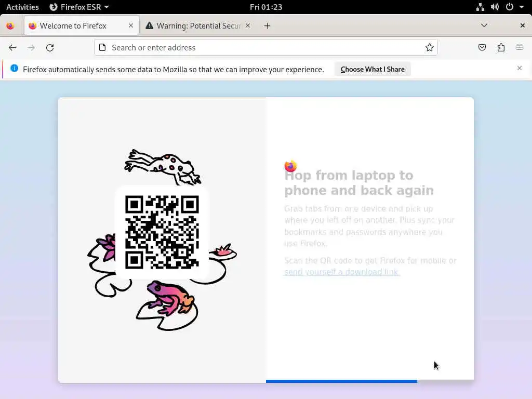Open the clock showing Fri 01:23
The height and width of the screenshot is (399, 532).
[266, 7]
